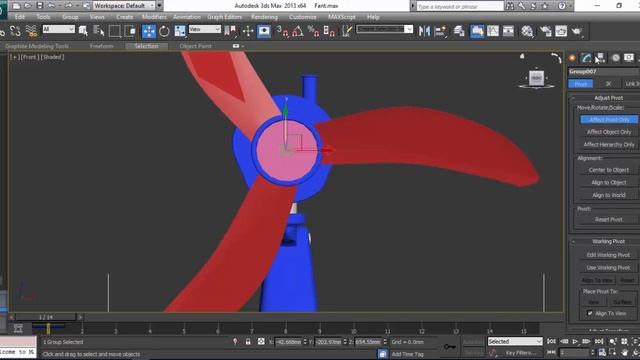Screen dimensions: 640x360
Task: Click the Center to Object button
Action: coord(609,170)
